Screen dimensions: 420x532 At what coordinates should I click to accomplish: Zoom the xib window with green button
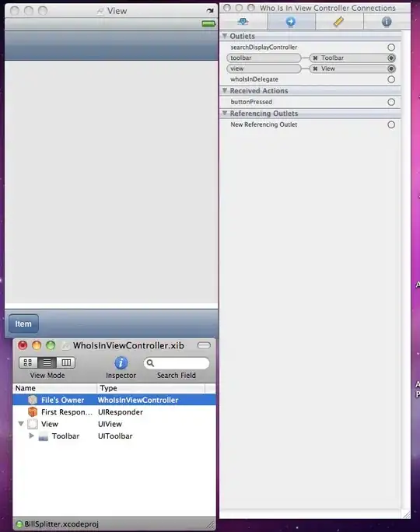[x=51, y=345]
